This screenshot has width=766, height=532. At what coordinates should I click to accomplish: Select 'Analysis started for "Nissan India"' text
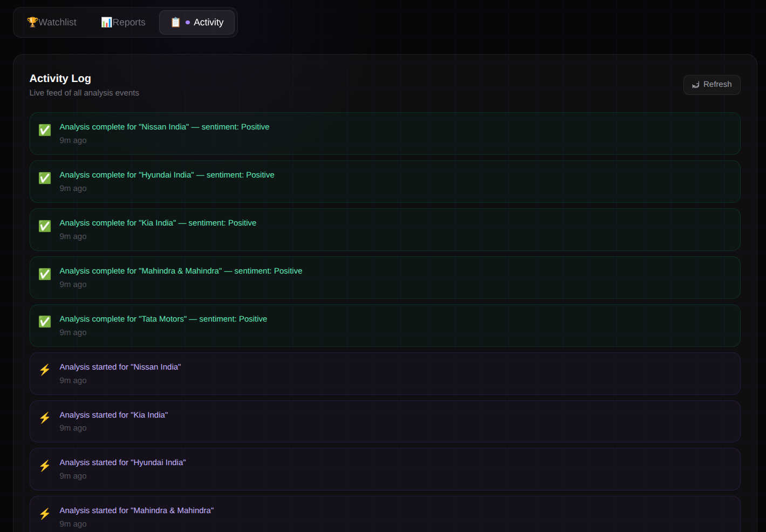pyautogui.click(x=120, y=367)
